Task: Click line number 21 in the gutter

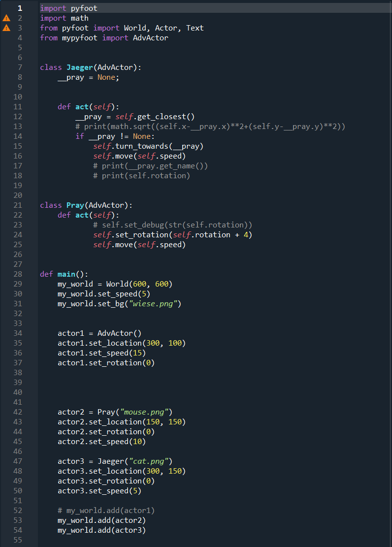Action: point(18,205)
